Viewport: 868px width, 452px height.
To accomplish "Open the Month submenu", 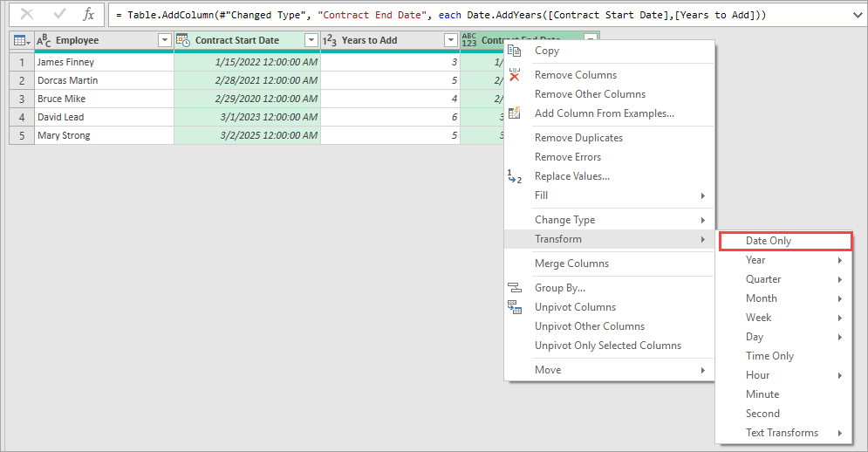I will (762, 298).
